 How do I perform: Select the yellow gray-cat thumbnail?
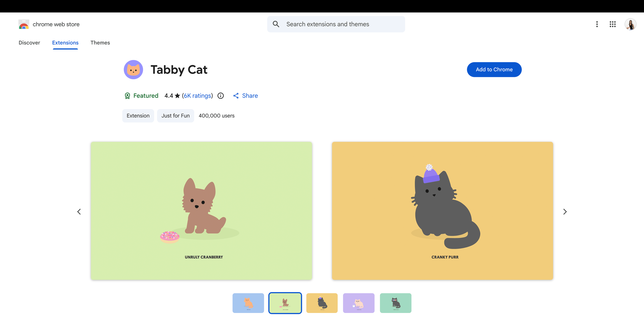point(322,303)
